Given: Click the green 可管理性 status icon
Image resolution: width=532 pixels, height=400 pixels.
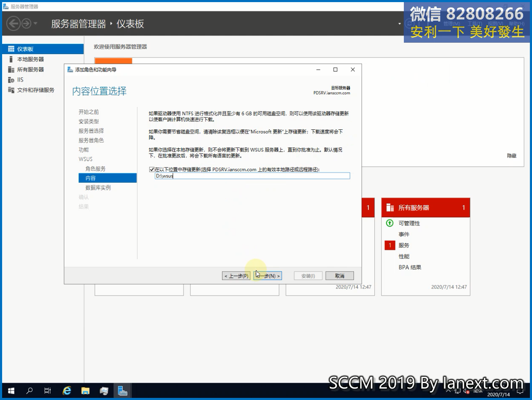Looking at the screenshot, I should (390, 223).
